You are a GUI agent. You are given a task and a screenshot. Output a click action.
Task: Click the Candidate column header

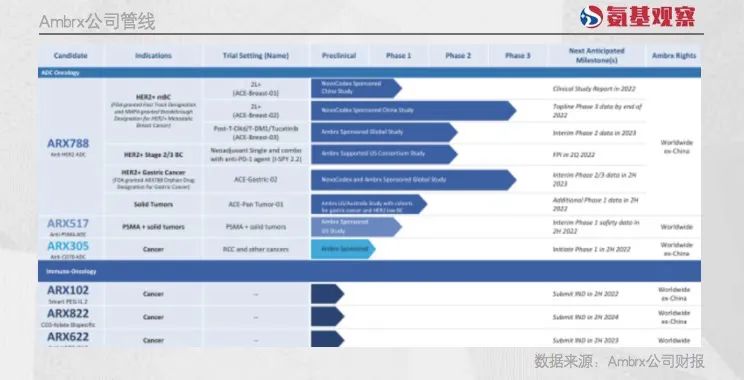click(70, 56)
